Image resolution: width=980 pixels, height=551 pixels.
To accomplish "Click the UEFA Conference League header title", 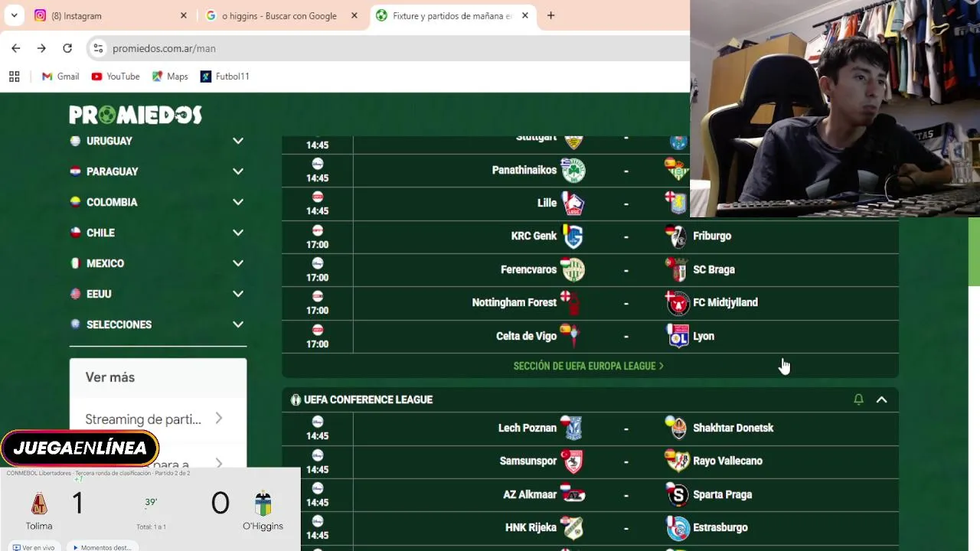I will (x=368, y=399).
